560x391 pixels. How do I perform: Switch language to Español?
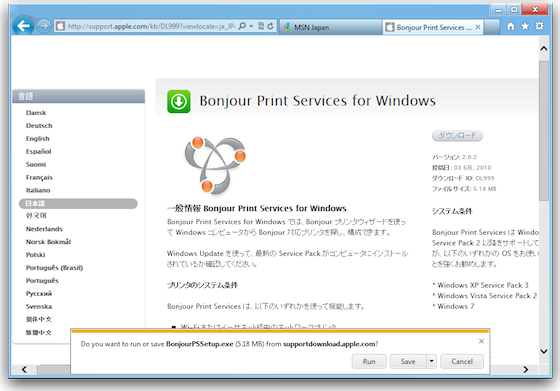click(x=39, y=151)
